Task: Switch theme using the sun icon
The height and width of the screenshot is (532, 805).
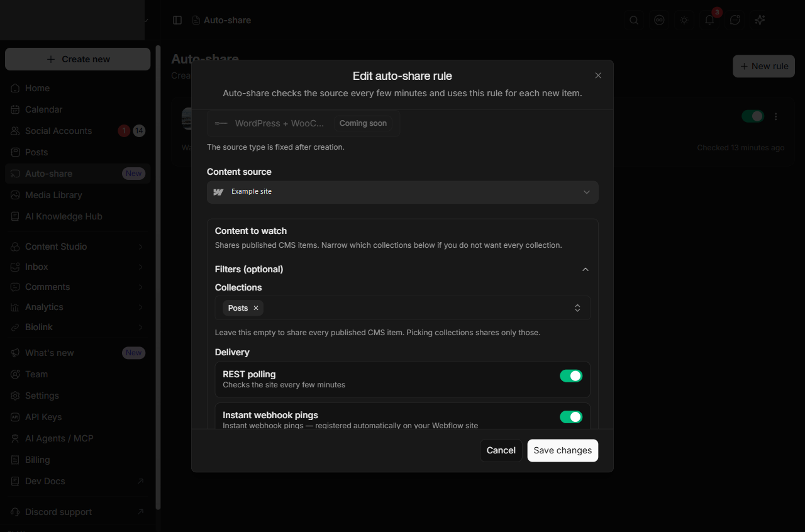Action: pyautogui.click(x=684, y=20)
